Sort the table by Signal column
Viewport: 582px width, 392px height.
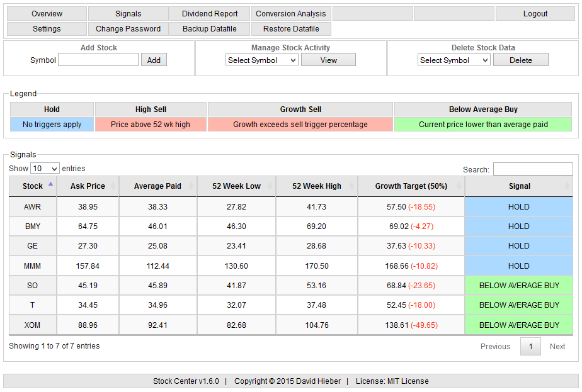tap(518, 186)
